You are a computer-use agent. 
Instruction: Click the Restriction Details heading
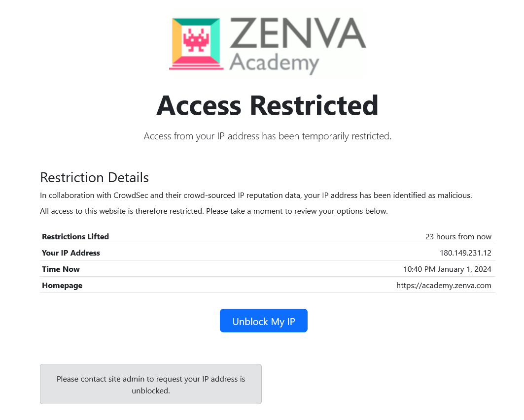(x=94, y=177)
